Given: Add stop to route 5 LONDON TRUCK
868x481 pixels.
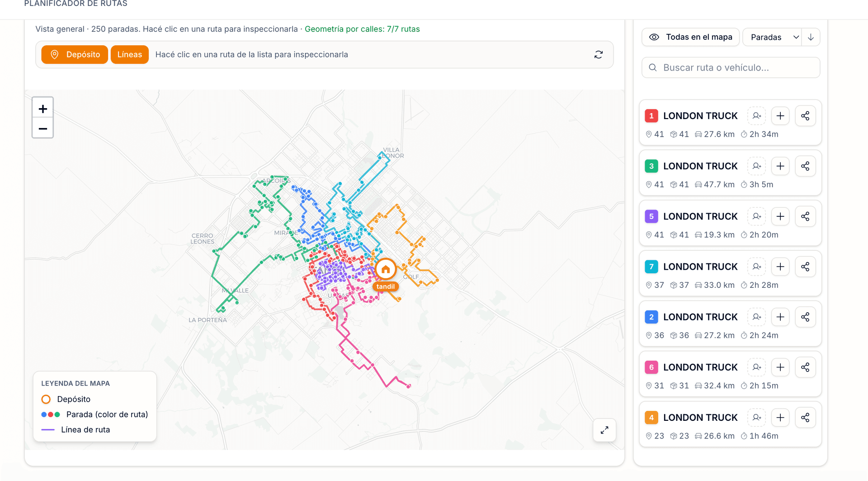Looking at the screenshot, I should [780, 216].
